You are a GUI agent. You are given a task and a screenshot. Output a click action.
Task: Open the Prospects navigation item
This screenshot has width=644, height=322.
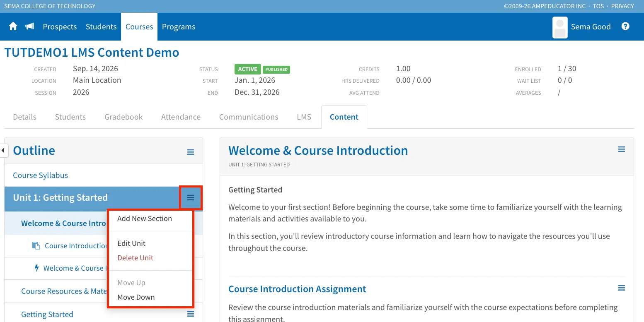pos(60,27)
